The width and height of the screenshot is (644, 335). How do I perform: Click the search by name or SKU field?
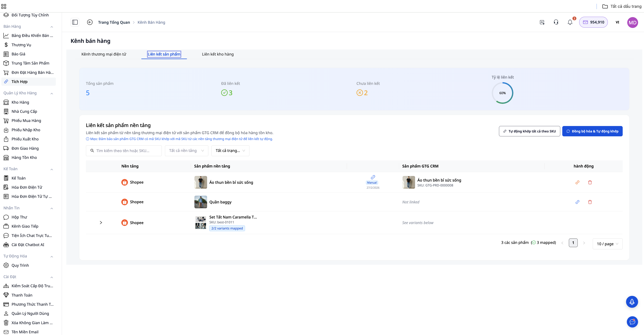[124, 151]
